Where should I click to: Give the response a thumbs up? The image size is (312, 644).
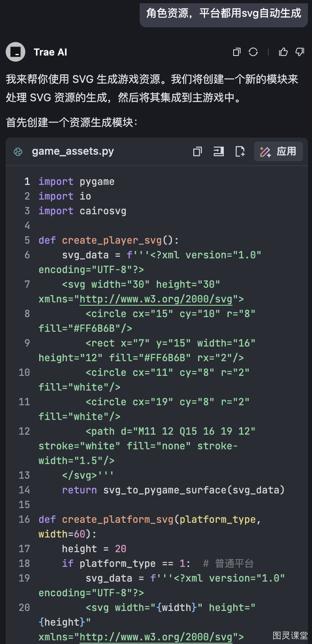click(283, 52)
